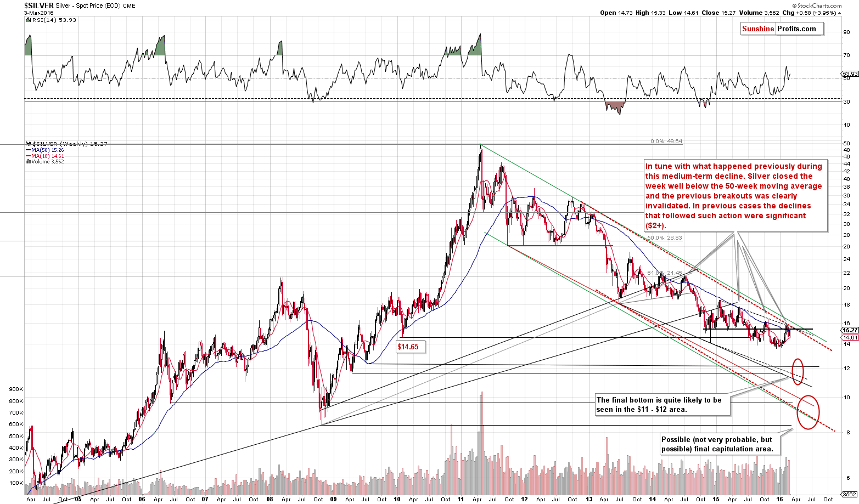Click the High 15.33 value
The height and width of the screenshot is (504, 859).
click(x=652, y=13)
